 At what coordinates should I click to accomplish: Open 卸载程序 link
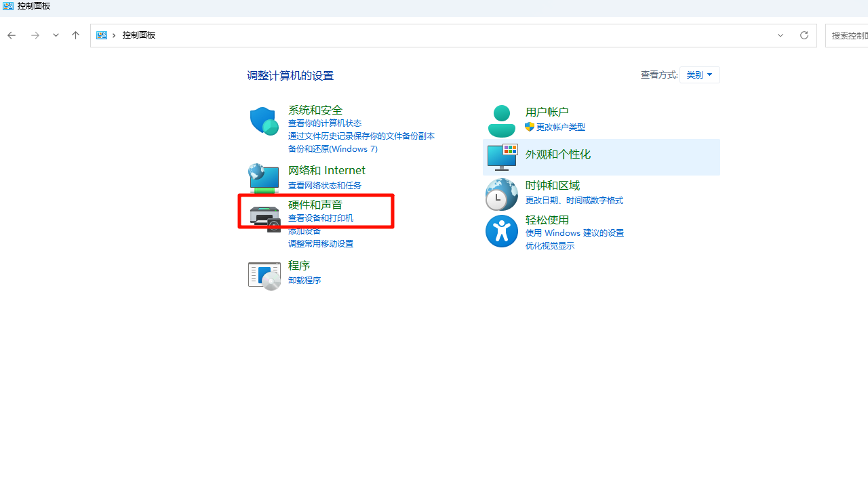click(304, 281)
